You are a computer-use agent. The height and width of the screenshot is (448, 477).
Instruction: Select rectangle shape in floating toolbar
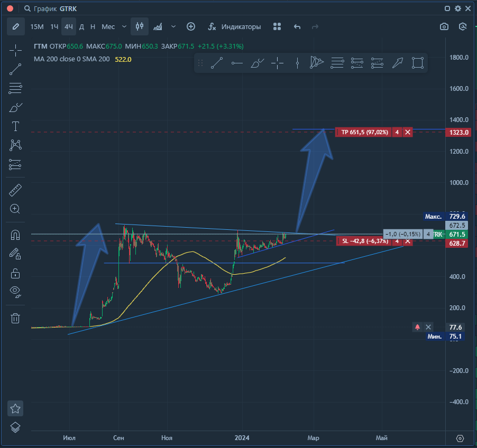point(418,63)
